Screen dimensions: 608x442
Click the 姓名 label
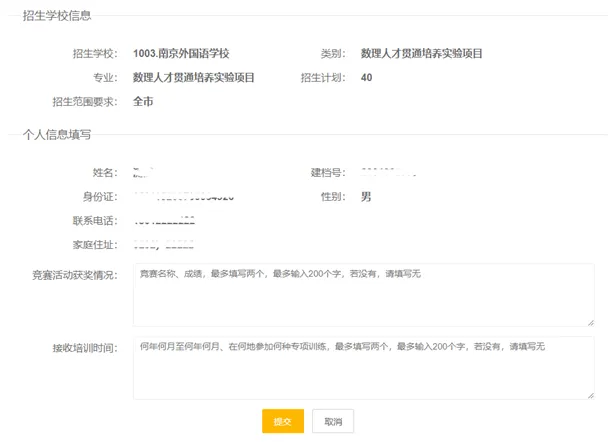105,173
